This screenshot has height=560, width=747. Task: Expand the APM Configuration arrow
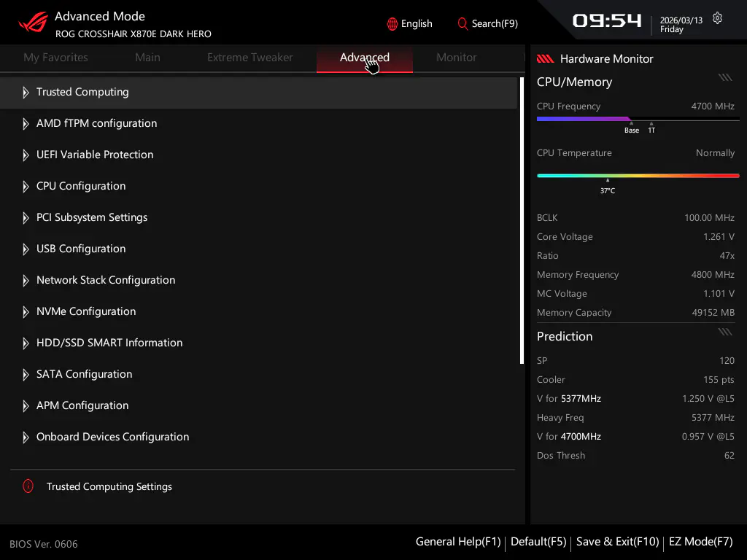point(26,406)
